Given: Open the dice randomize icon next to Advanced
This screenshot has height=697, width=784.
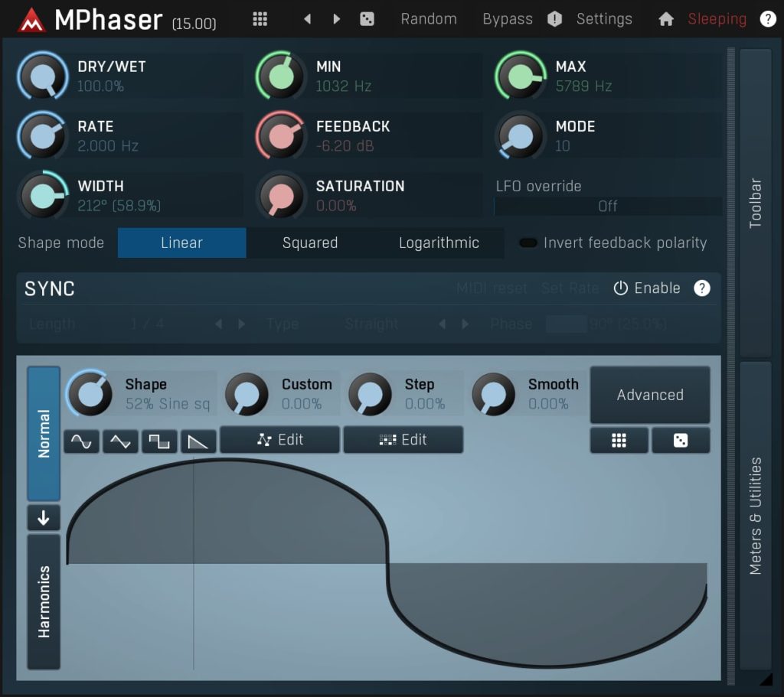Looking at the screenshot, I should click(x=681, y=440).
